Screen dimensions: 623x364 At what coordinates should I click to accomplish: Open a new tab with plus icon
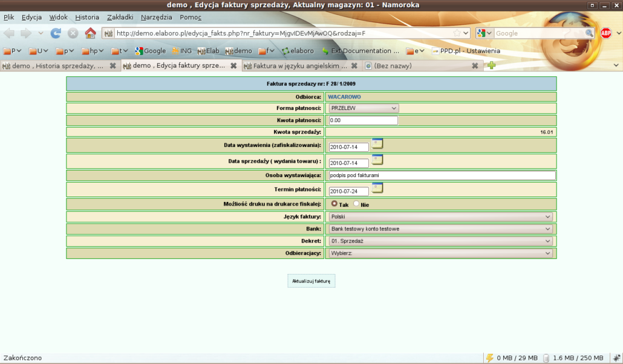tap(491, 65)
